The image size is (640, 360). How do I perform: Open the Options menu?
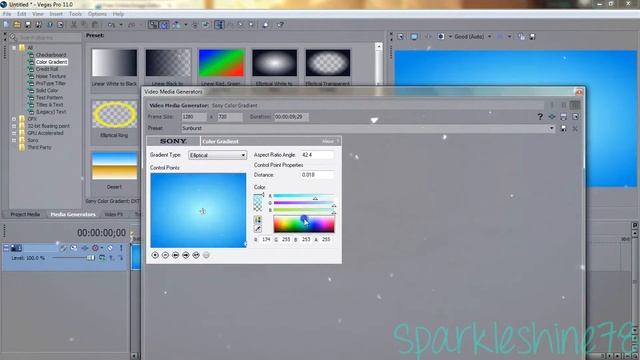97,14
